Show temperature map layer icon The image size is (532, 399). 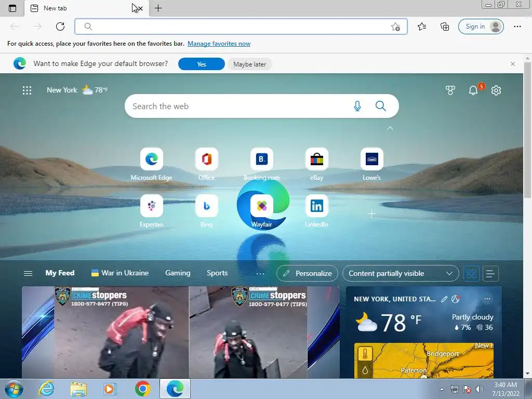click(x=365, y=354)
